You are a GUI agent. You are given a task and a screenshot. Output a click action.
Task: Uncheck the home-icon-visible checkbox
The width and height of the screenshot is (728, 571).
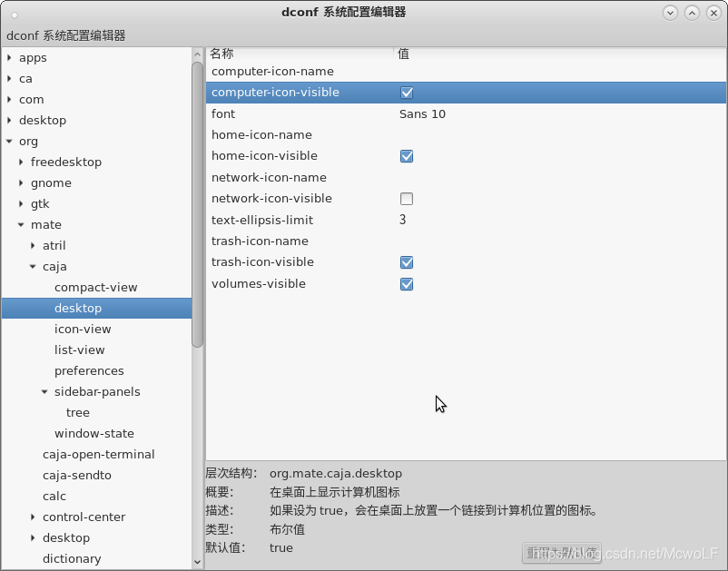[407, 156]
